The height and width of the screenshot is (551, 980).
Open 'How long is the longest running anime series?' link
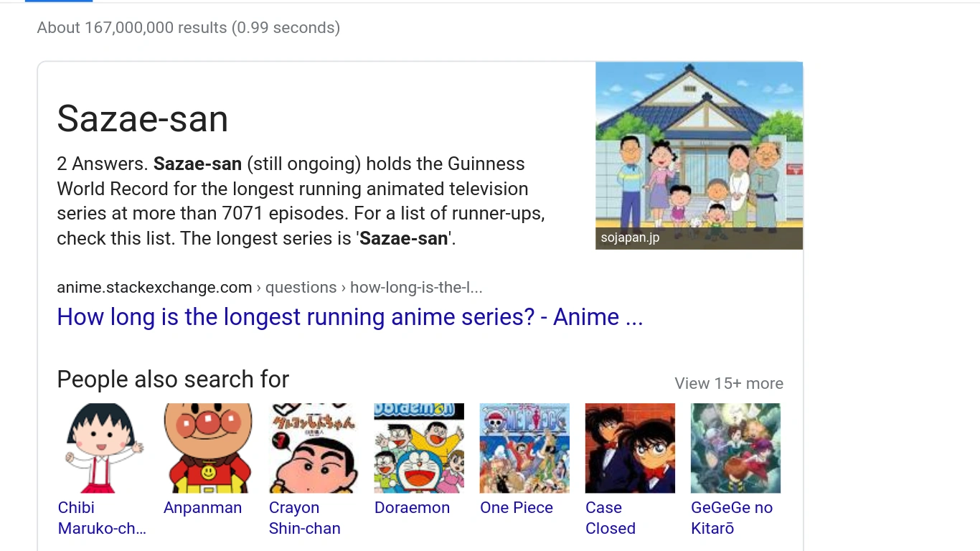click(x=349, y=317)
